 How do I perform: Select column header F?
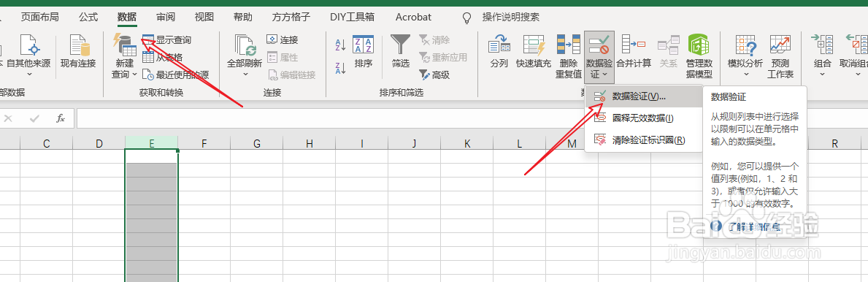(x=204, y=143)
